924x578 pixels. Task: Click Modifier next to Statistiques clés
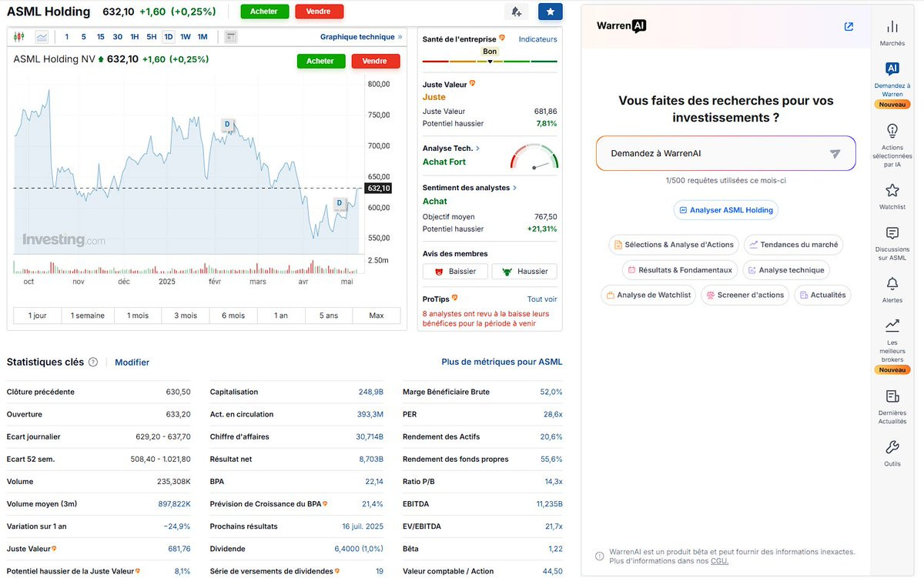tap(132, 363)
